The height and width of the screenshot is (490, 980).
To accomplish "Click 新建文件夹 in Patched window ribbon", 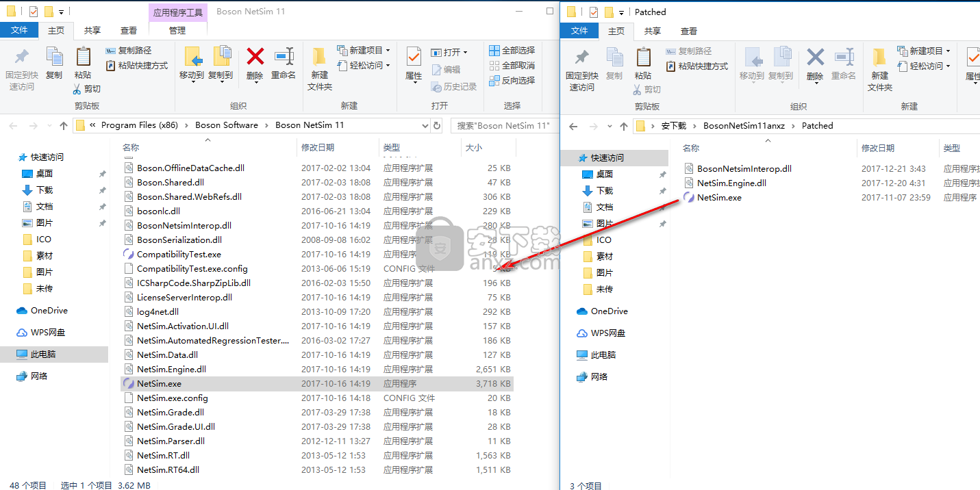I will (880, 69).
